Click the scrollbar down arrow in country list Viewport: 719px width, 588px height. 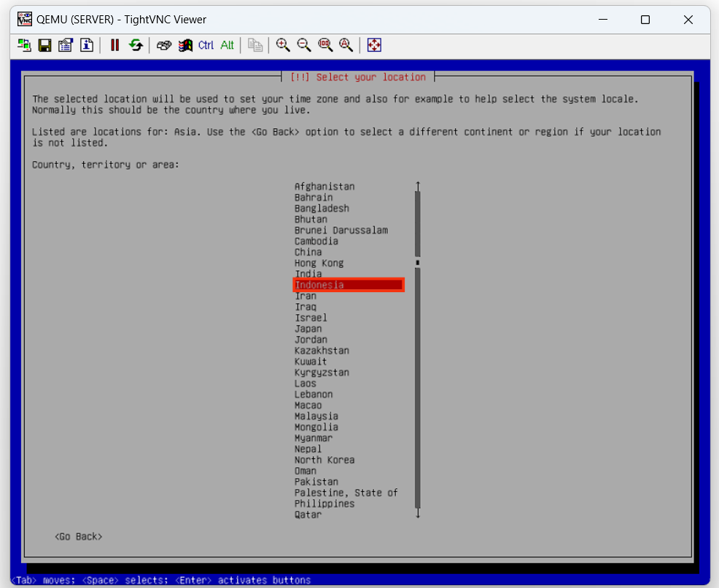coord(418,514)
